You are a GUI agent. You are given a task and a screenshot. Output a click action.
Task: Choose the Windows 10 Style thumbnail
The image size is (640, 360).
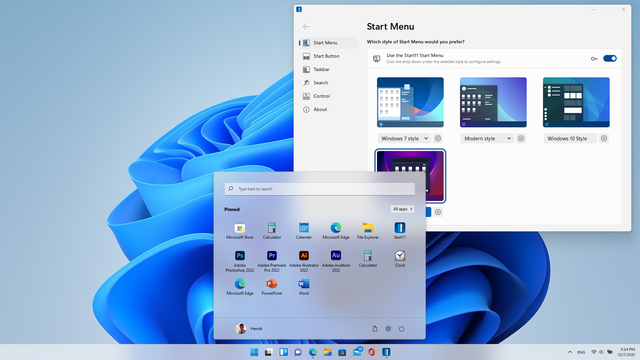(576, 102)
